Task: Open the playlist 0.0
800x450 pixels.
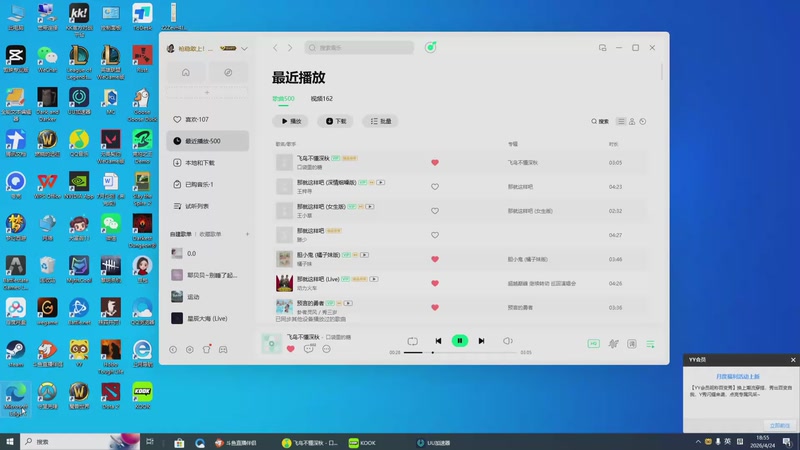Action: pyautogui.click(x=208, y=254)
